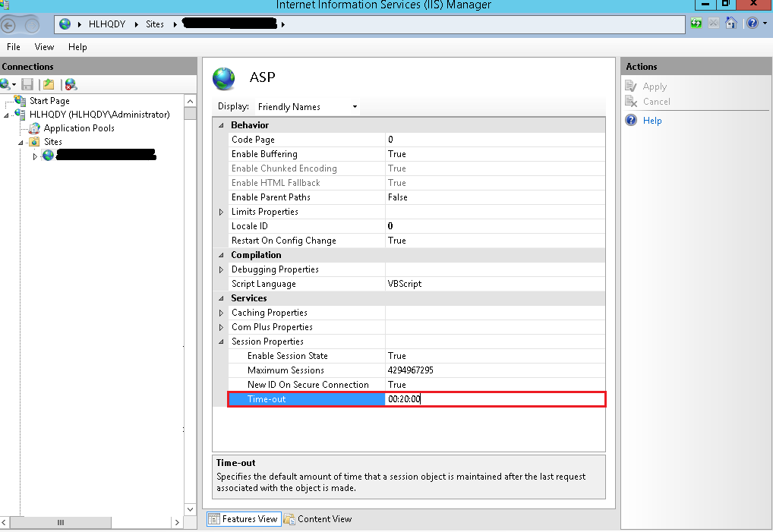Open the help icon dropdown arrow
Image resolution: width=773 pixels, height=532 pixels.
pyautogui.click(x=765, y=24)
